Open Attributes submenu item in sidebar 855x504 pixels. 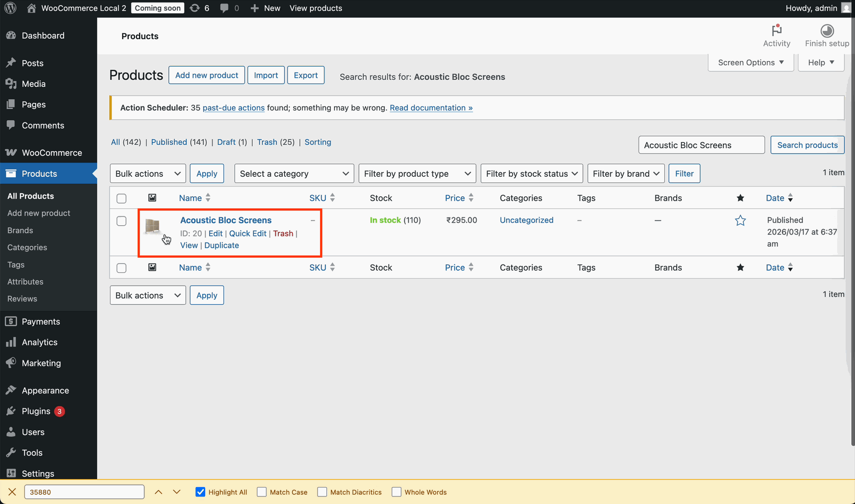(25, 281)
